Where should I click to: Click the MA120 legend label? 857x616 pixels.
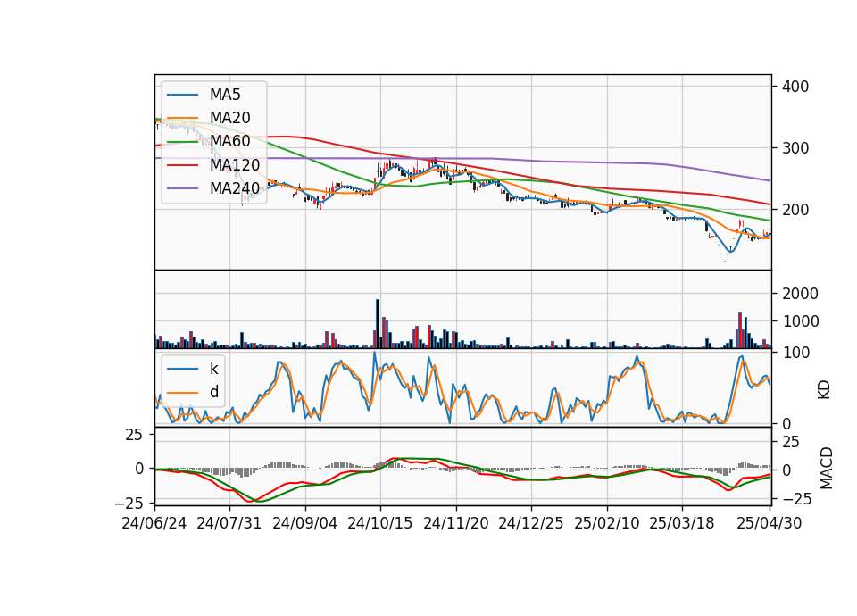click(x=235, y=165)
